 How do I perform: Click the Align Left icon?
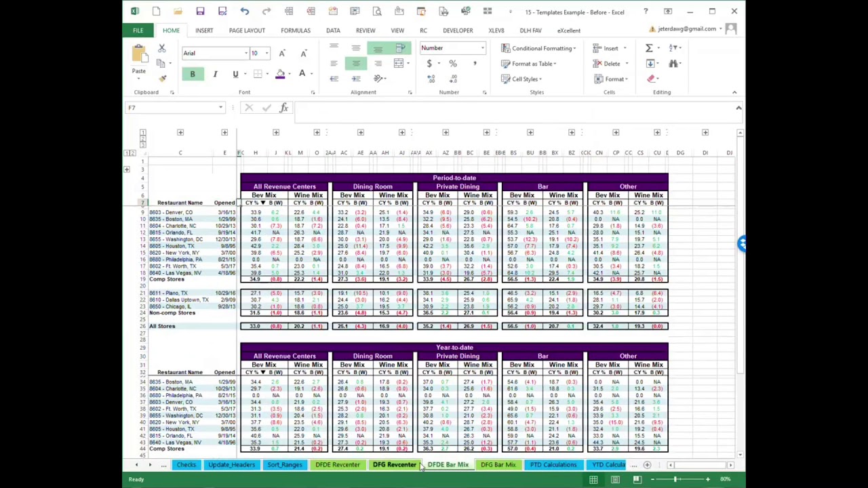(x=334, y=63)
